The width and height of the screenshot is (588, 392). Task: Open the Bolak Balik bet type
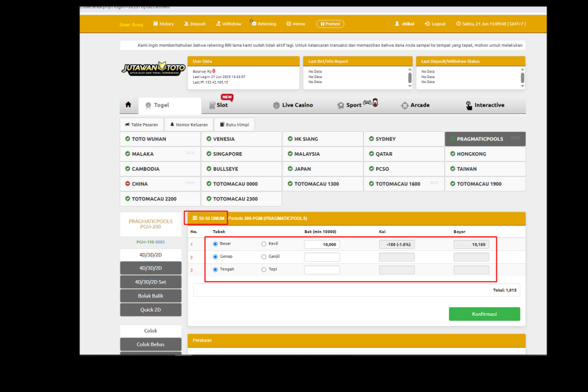click(151, 296)
